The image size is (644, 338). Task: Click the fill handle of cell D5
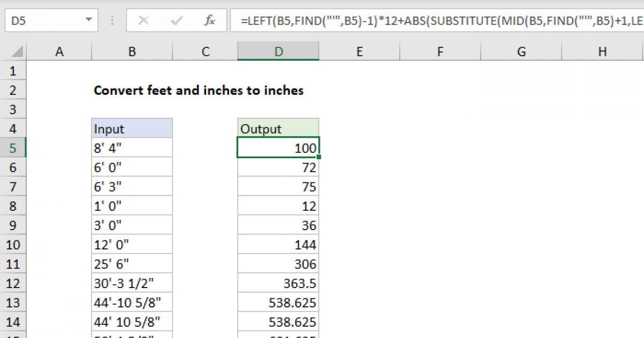(319, 157)
